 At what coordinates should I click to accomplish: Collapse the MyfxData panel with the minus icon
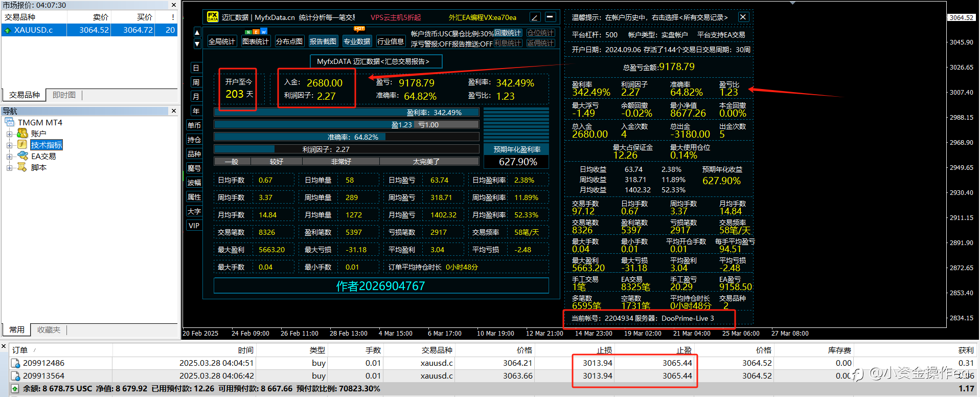tap(550, 17)
